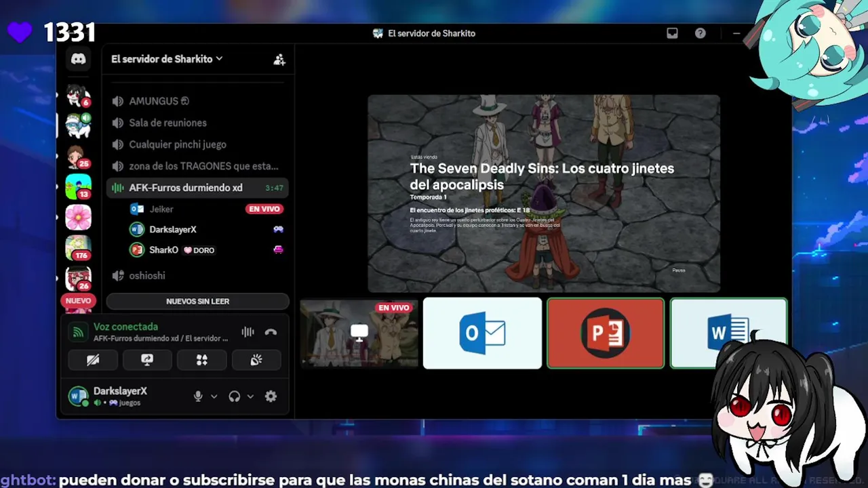The width and height of the screenshot is (868, 488).
Task: Select the Word participant tile
Action: (728, 333)
